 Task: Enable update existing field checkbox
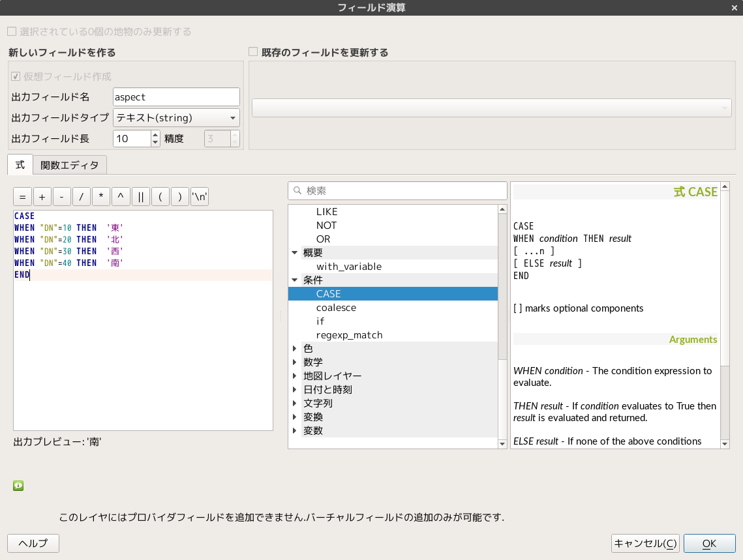253,52
